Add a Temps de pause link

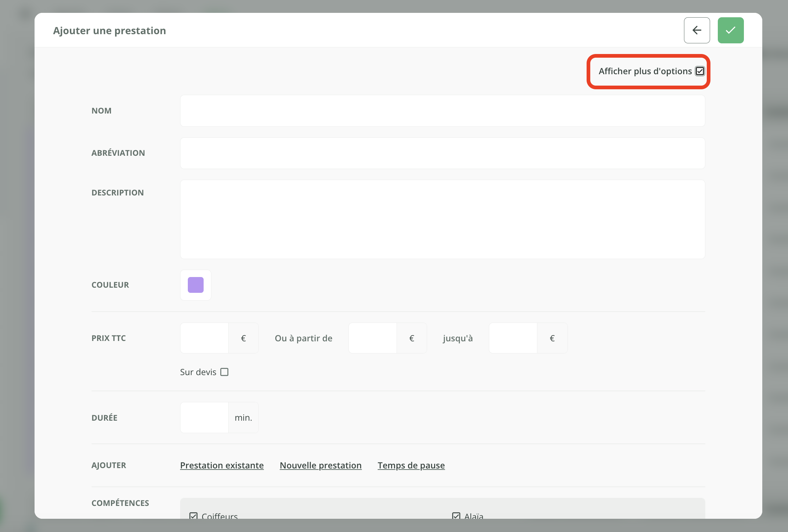(x=411, y=465)
